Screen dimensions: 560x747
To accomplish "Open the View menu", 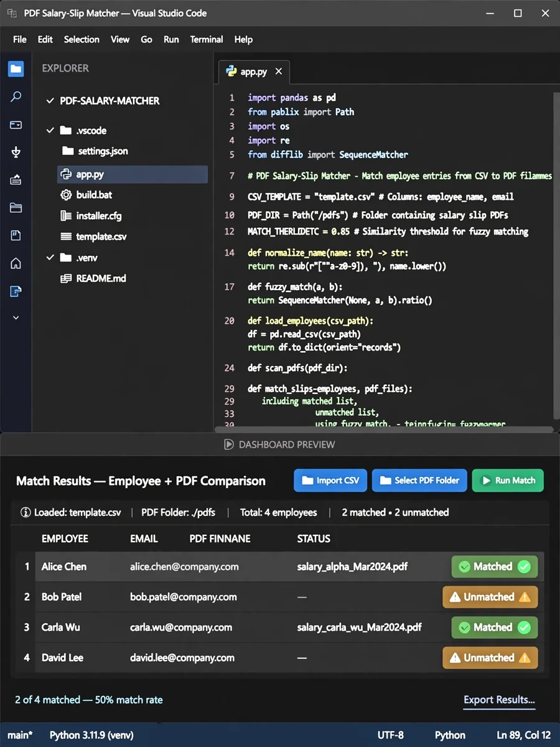I will tap(120, 39).
